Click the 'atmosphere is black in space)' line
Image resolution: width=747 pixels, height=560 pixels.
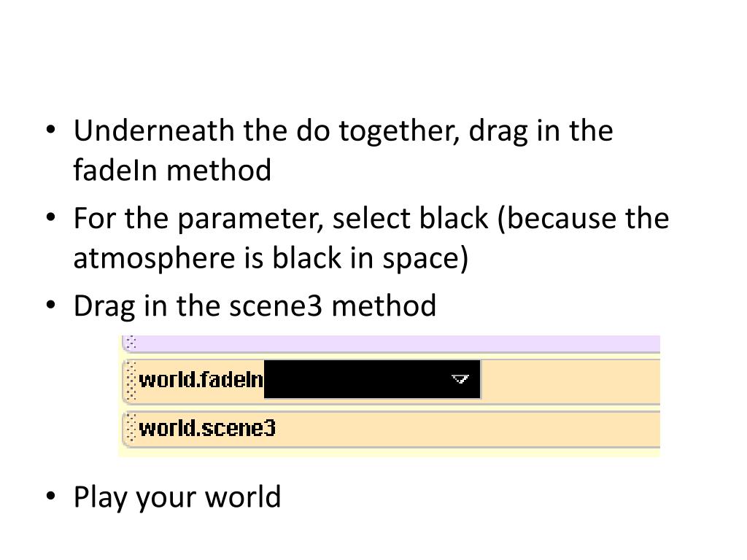pyautogui.click(x=271, y=258)
